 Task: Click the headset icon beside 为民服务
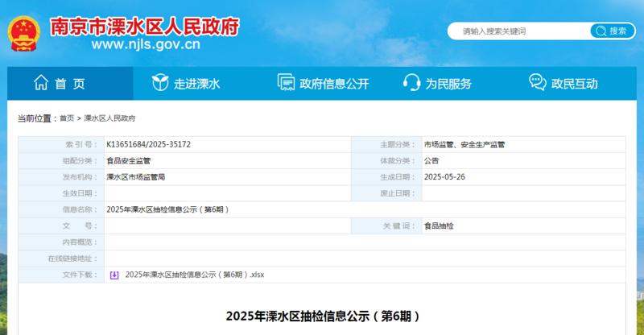(411, 82)
